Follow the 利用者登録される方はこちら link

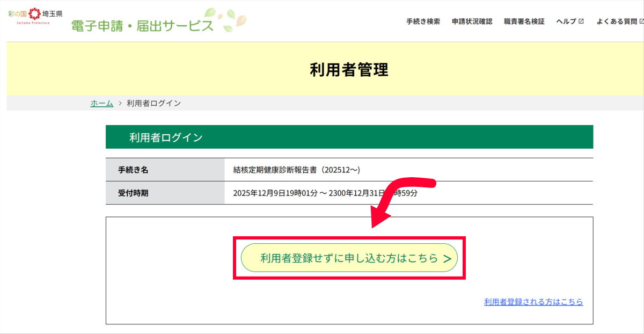click(x=533, y=302)
